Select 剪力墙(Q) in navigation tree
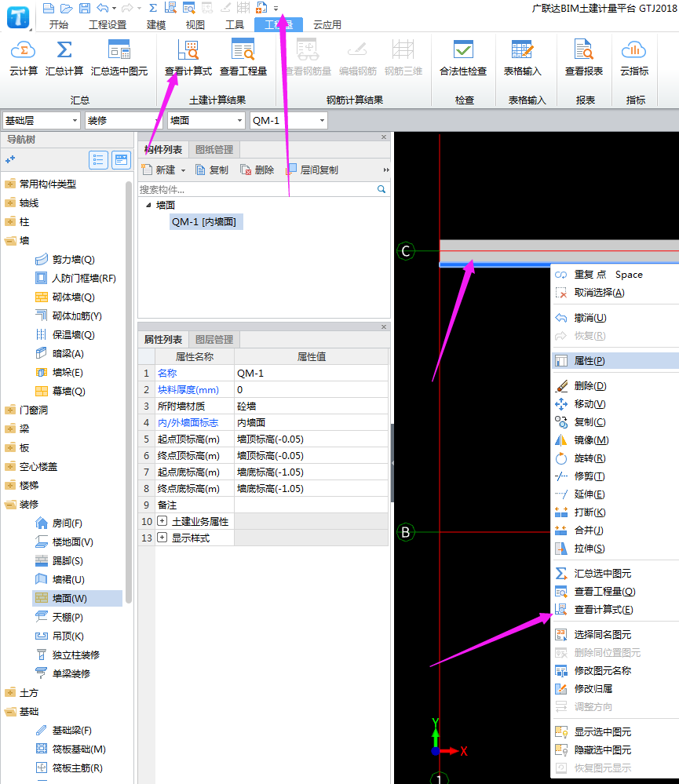679x784 pixels. point(73,260)
